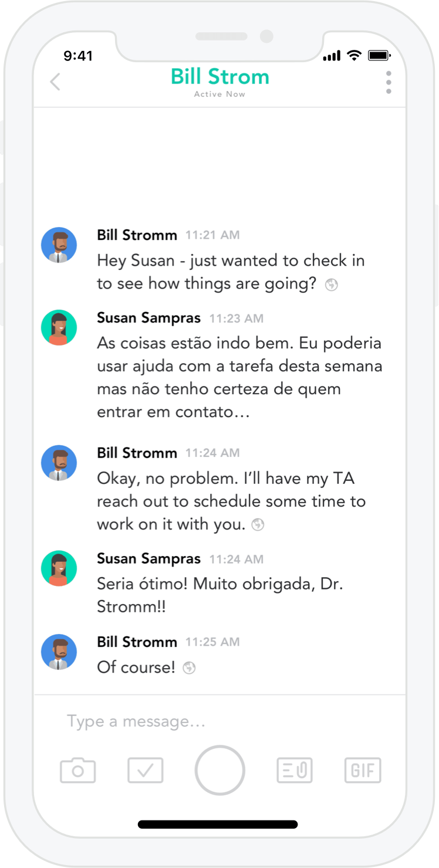Viewport: 439px width, 868px height.
Task: Tap the round capture button
Action: (220, 770)
